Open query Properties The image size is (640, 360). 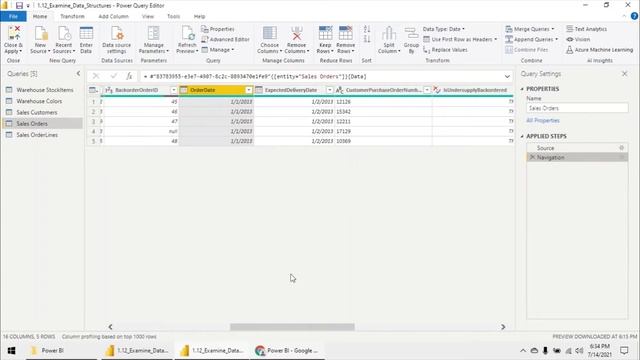coord(218,29)
